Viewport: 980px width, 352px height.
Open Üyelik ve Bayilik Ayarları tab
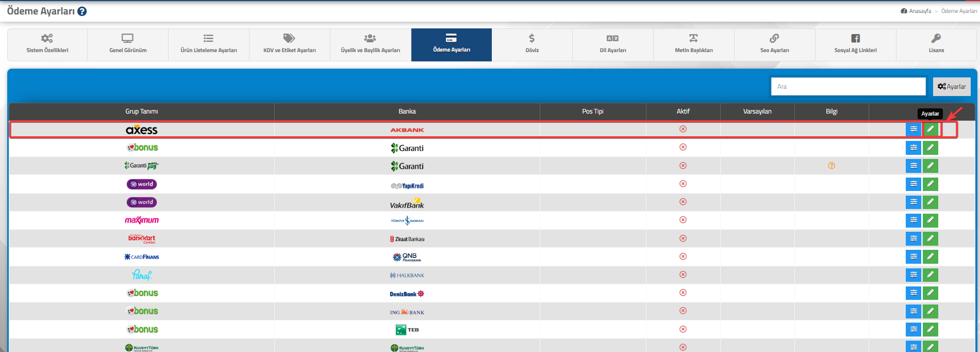371,44
